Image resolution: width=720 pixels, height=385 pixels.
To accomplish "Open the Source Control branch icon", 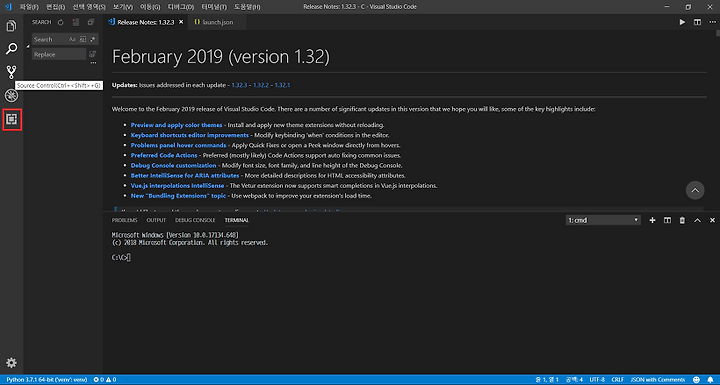I will 11,72.
